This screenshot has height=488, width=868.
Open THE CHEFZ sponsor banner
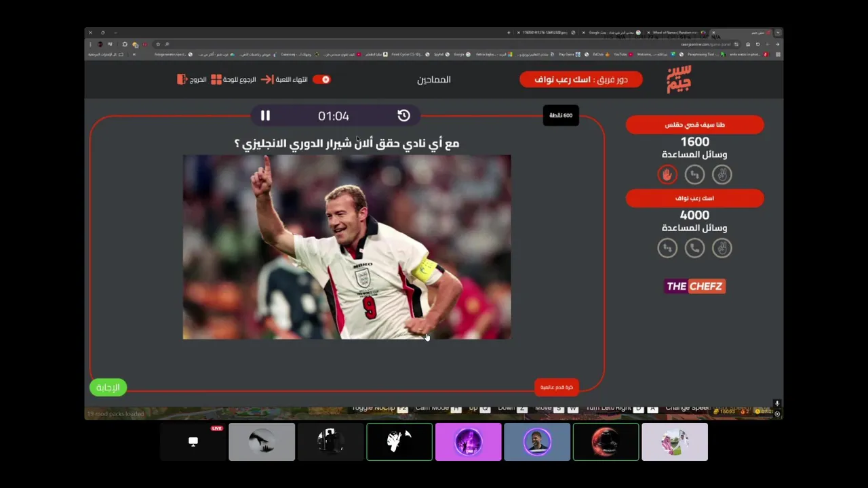[x=694, y=286]
